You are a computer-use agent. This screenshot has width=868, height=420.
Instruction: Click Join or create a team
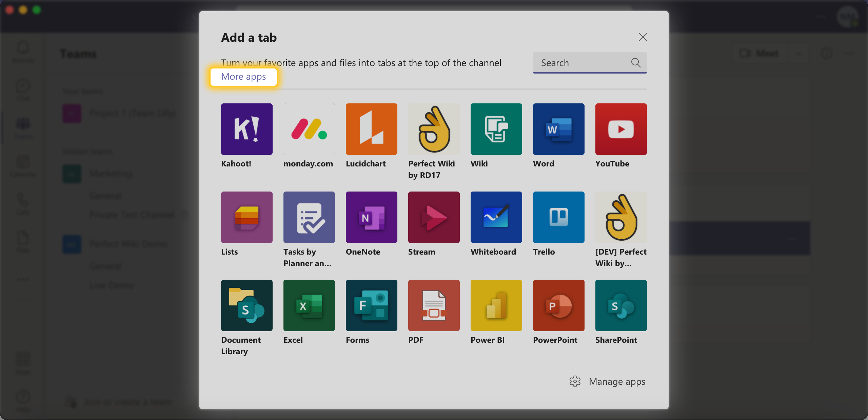(x=119, y=402)
